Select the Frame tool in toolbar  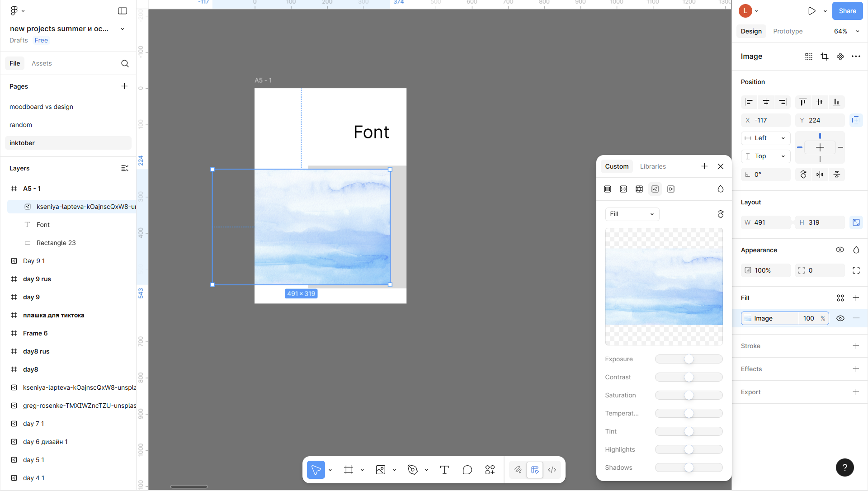tap(348, 470)
